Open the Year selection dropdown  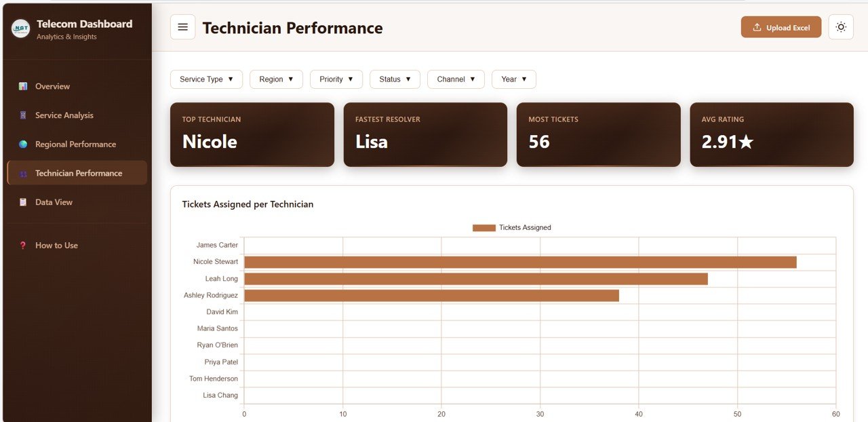[513, 79]
